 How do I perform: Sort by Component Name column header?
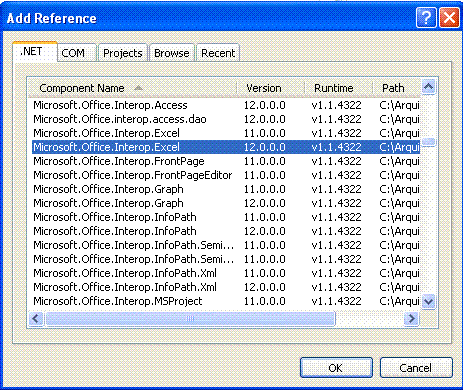(132, 88)
